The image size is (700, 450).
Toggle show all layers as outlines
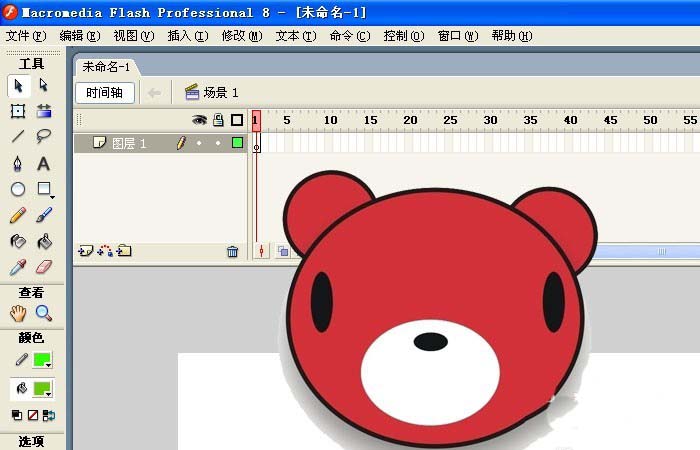pos(237,120)
